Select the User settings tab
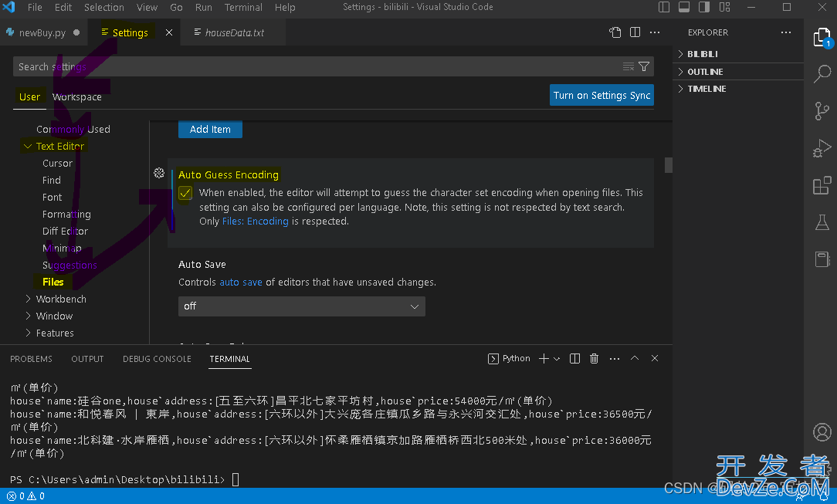This screenshot has width=837, height=504. click(x=29, y=97)
